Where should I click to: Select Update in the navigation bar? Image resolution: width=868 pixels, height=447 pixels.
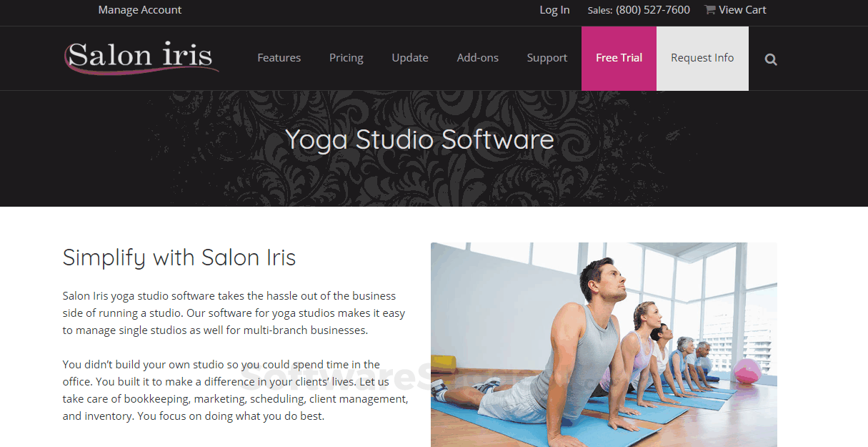click(410, 58)
